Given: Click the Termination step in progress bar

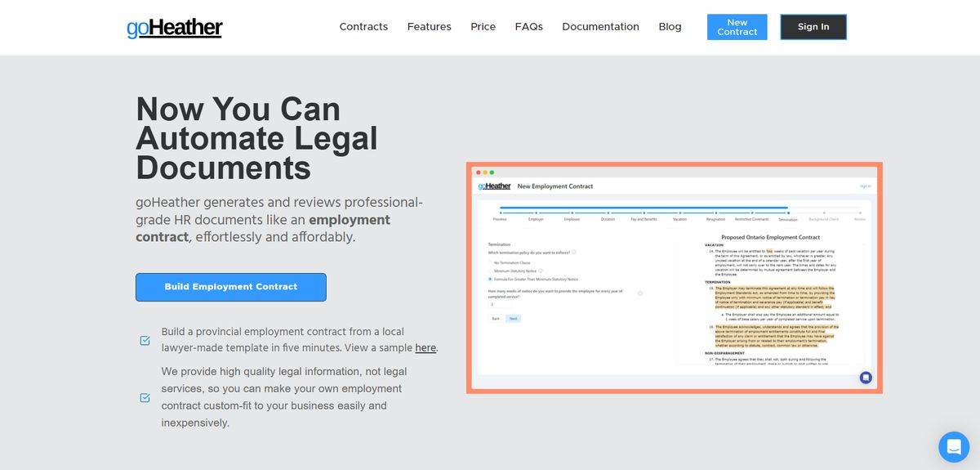Looking at the screenshot, I should point(787,217).
